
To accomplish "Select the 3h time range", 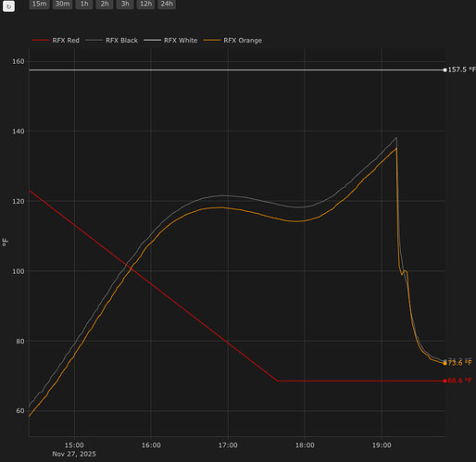I will [125, 4].
